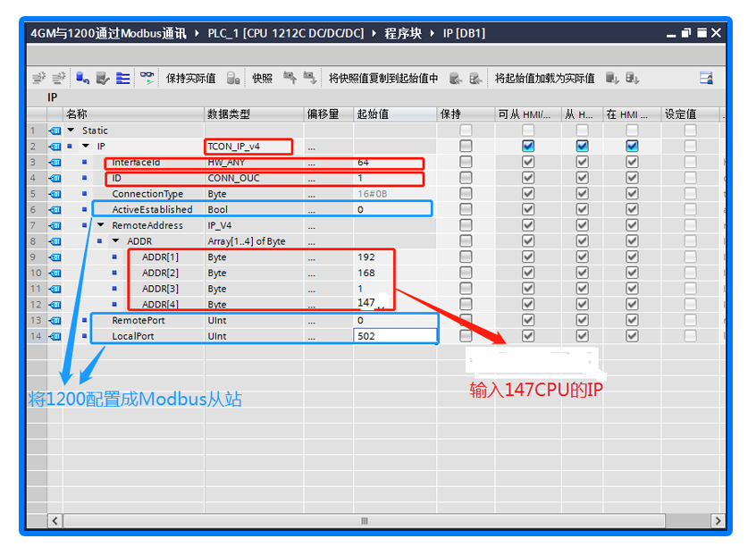
Task: Click the 快照 toolbar button
Action: pyautogui.click(x=263, y=78)
